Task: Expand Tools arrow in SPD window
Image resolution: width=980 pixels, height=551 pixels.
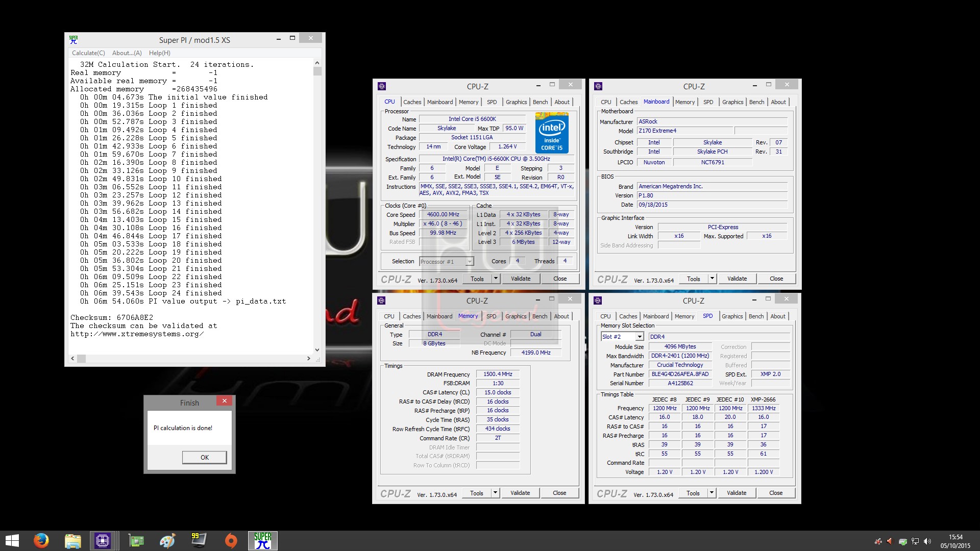Action: pos(711,493)
